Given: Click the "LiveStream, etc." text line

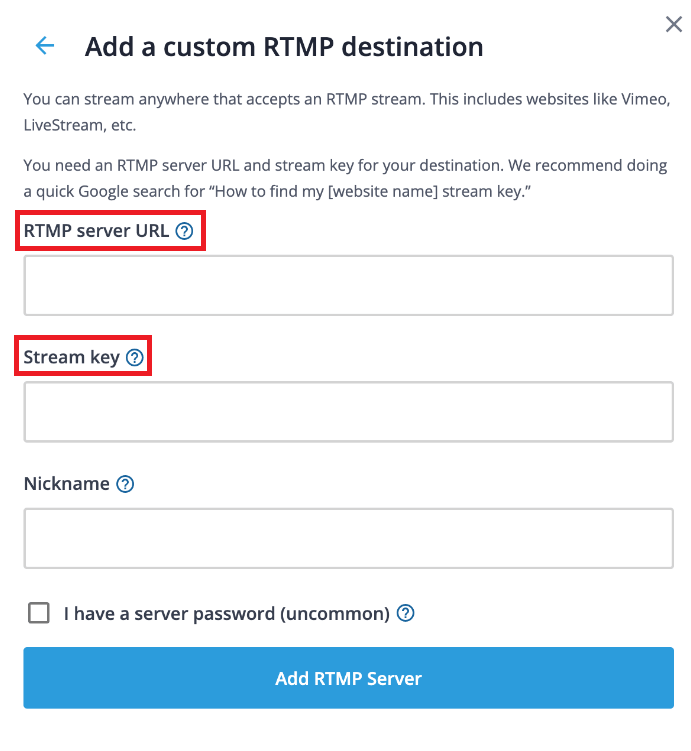Looking at the screenshot, I should pyautogui.click(x=80, y=125).
